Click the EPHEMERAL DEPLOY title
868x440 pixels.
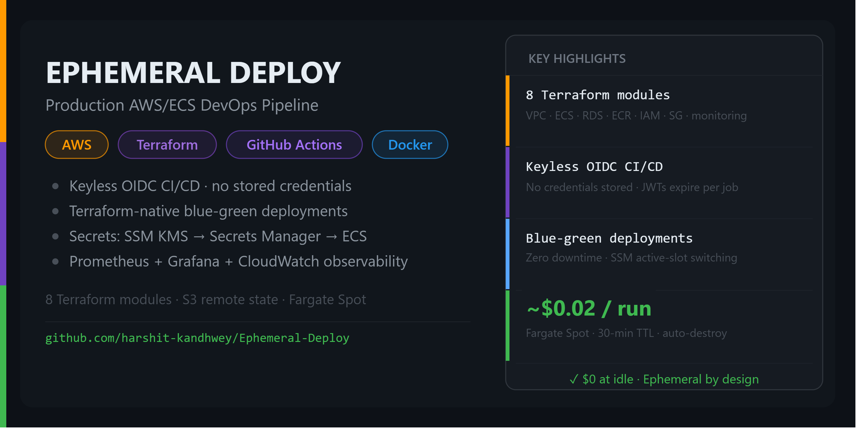[x=193, y=72]
